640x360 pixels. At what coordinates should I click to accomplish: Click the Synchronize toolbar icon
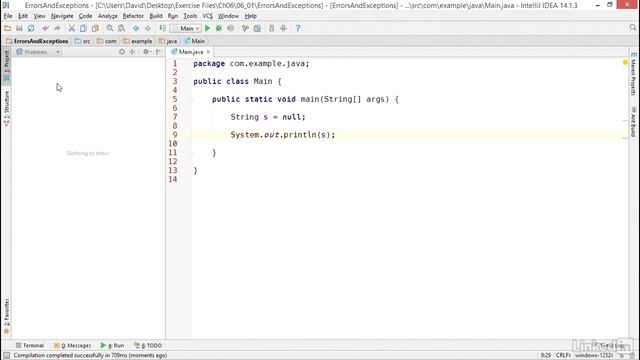click(x=31, y=28)
